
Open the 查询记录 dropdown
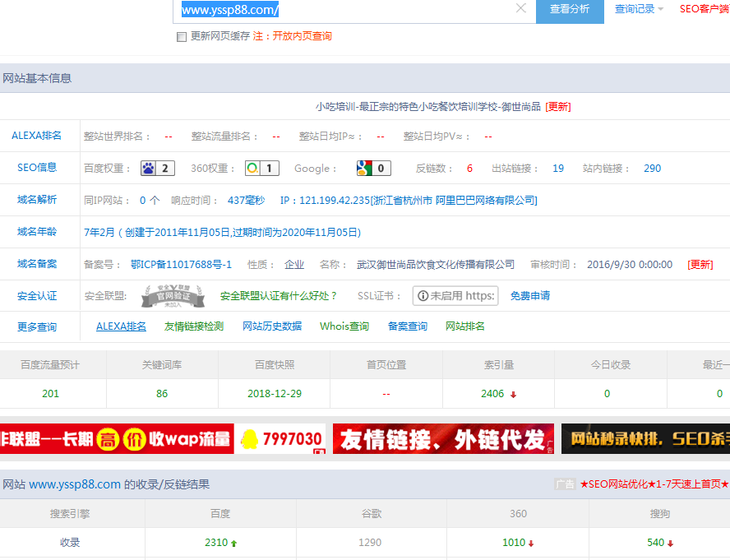coord(639,9)
